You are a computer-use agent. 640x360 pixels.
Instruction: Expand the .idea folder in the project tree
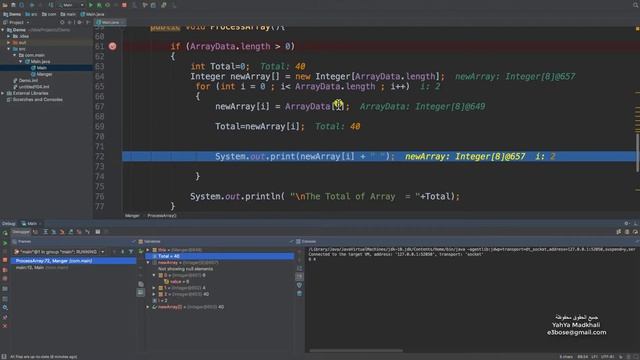click(x=9, y=36)
